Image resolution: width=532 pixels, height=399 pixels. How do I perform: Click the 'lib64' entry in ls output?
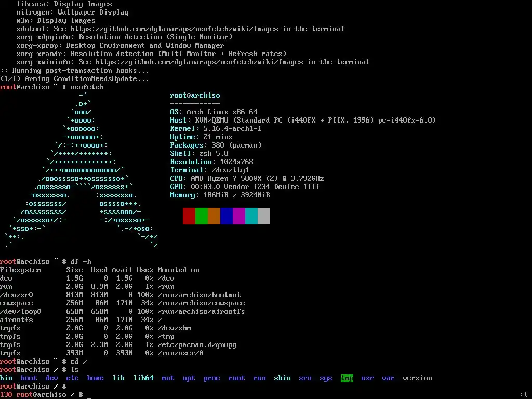tap(143, 378)
